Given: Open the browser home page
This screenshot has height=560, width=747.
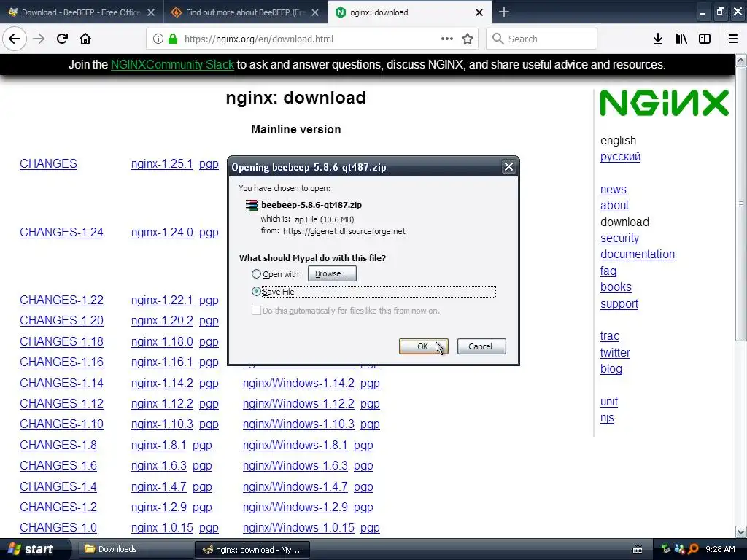Looking at the screenshot, I should point(85,39).
